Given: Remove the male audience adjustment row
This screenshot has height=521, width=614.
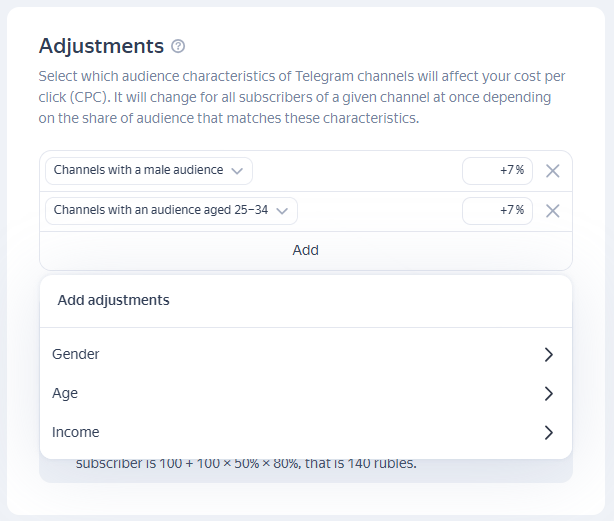Looking at the screenshot, I should [552, 171].
